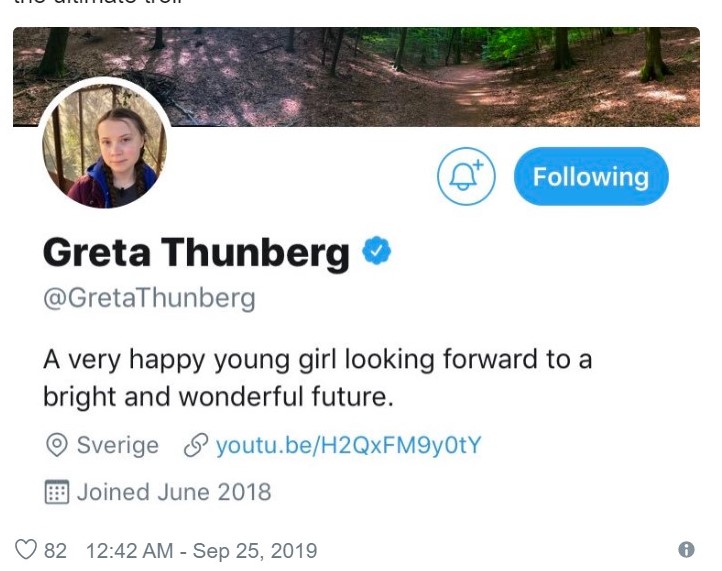Screen dimensions: 722x571
Task: Click the location pin icon
Action: (57, 445)
